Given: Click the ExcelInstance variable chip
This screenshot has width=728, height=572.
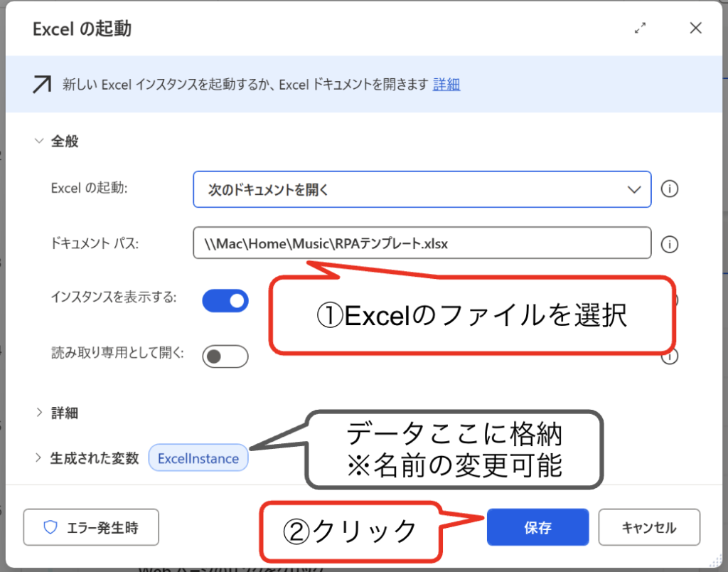Looking at the screenshot, I should click(x=198, y=458).
